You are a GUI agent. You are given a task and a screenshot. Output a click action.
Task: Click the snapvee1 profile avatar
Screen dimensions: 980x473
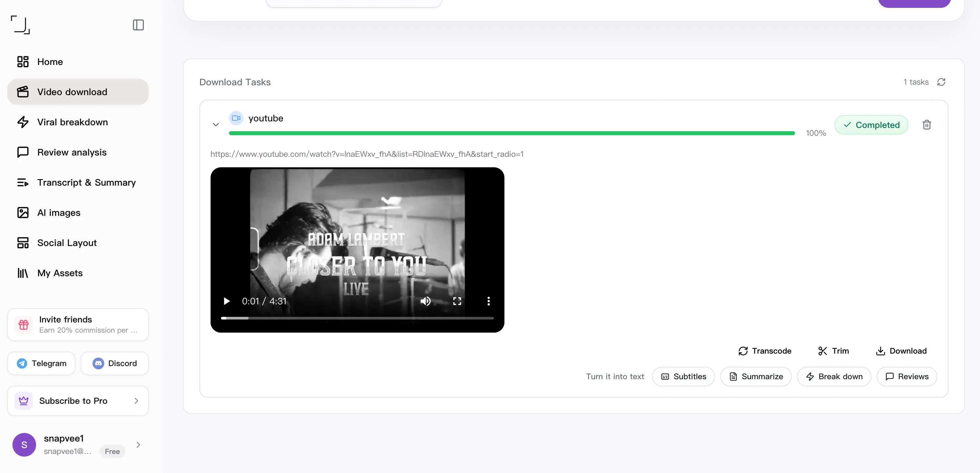click(24, 444)
